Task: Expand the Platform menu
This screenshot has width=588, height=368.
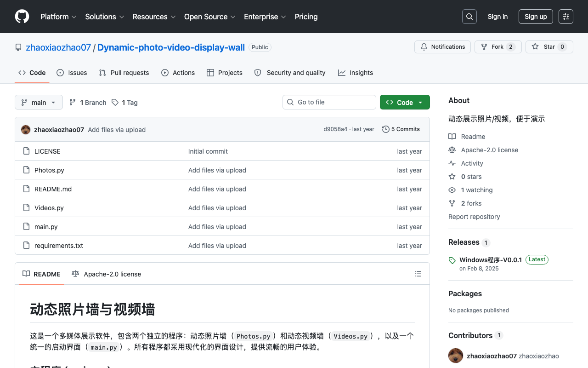Action: (x=58, y=17)
